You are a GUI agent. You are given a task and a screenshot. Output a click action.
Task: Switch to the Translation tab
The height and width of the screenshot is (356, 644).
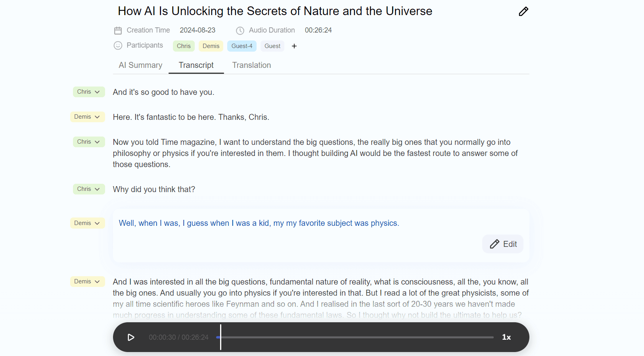[251, 65]
